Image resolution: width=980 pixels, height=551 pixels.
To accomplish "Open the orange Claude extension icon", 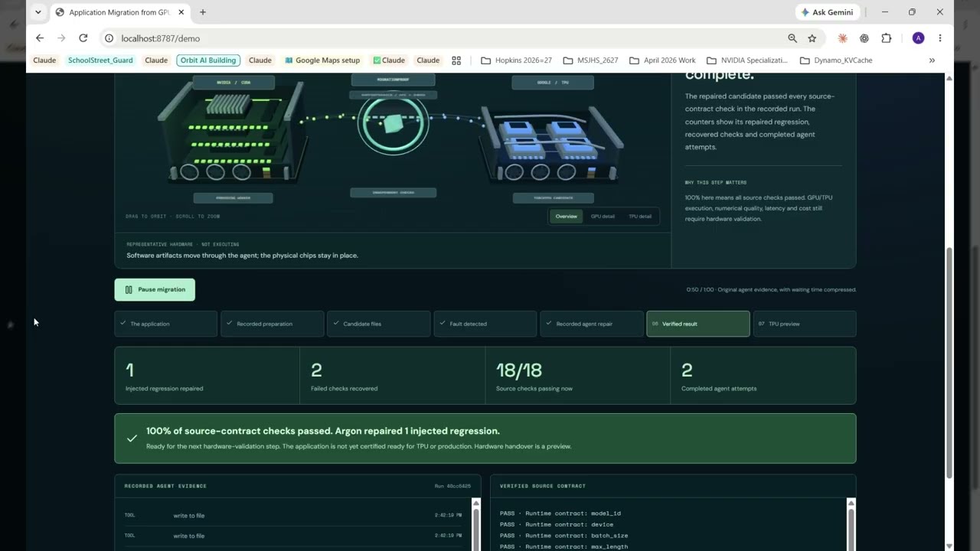I will point(843,38).
